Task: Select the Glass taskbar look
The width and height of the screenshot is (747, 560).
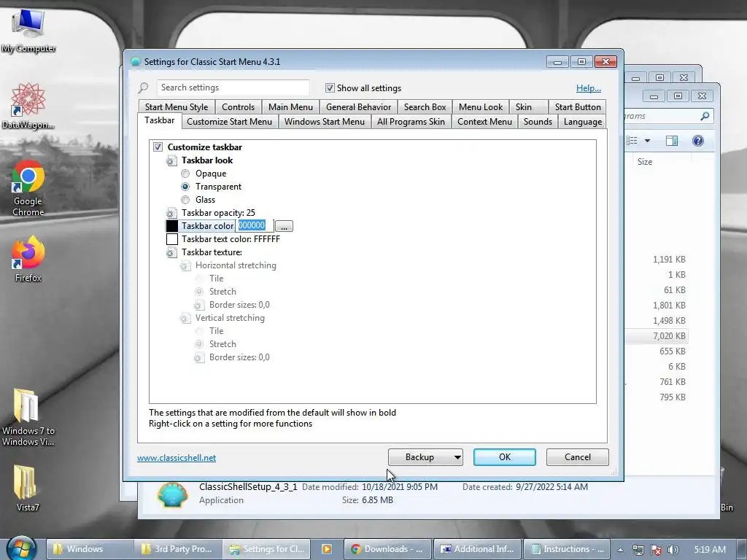Action: [185, 200]
